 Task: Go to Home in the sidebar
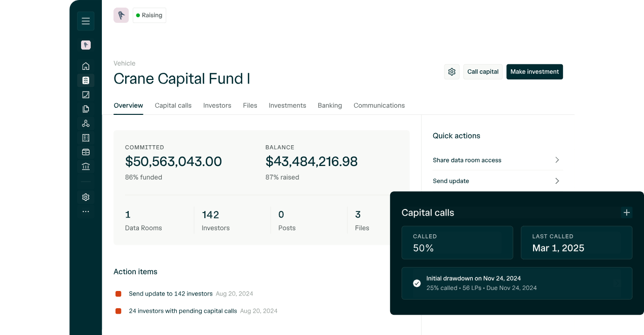(86, 66)
